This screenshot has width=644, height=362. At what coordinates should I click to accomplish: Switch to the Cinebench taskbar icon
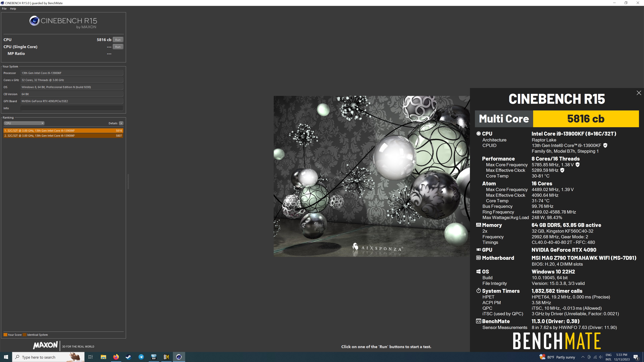pos(179,357)
